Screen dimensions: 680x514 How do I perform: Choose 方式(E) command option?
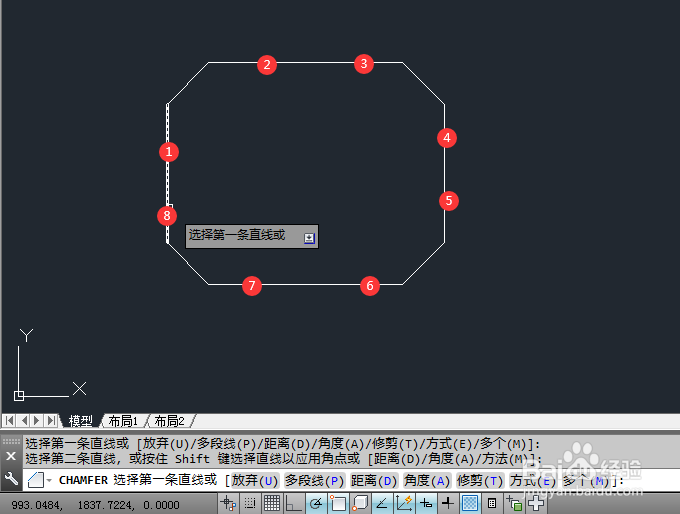tap(533, 480)
